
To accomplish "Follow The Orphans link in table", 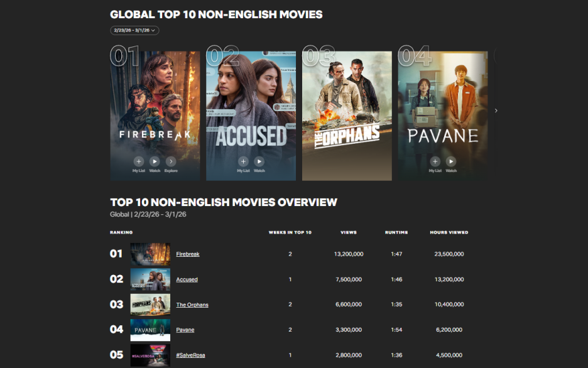I will pyautogui.click(x=192, y=305).
